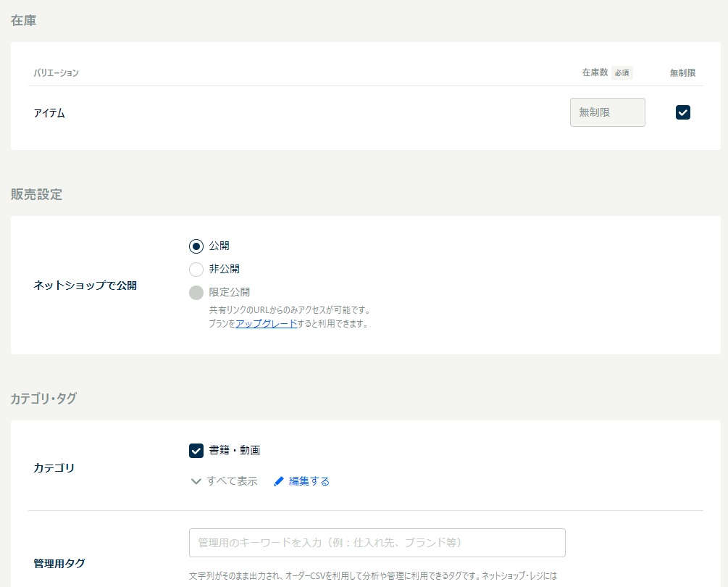
Task: Click the 在庫数 stock quantity field
Action: (x=607, y=112)
